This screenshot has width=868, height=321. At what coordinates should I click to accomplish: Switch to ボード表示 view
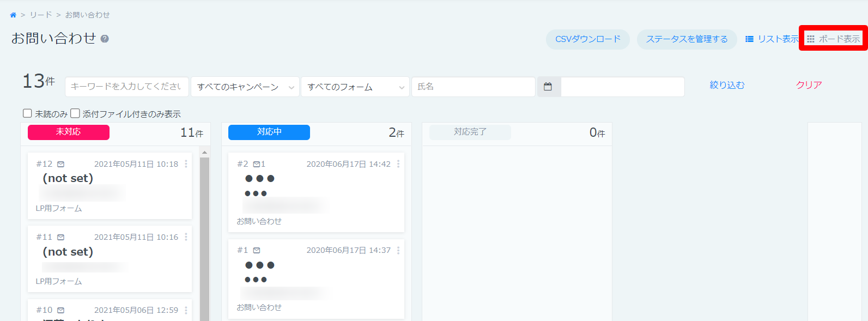834,39
